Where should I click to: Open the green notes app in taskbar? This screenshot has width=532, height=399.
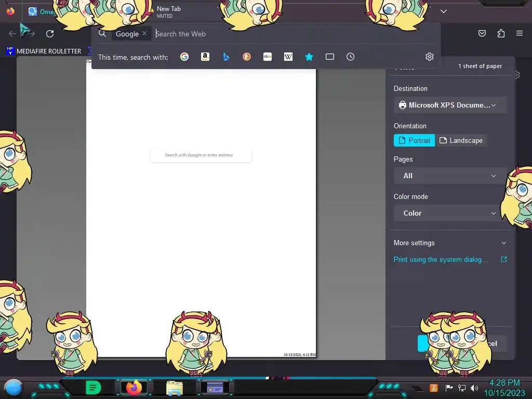(93, 388)
